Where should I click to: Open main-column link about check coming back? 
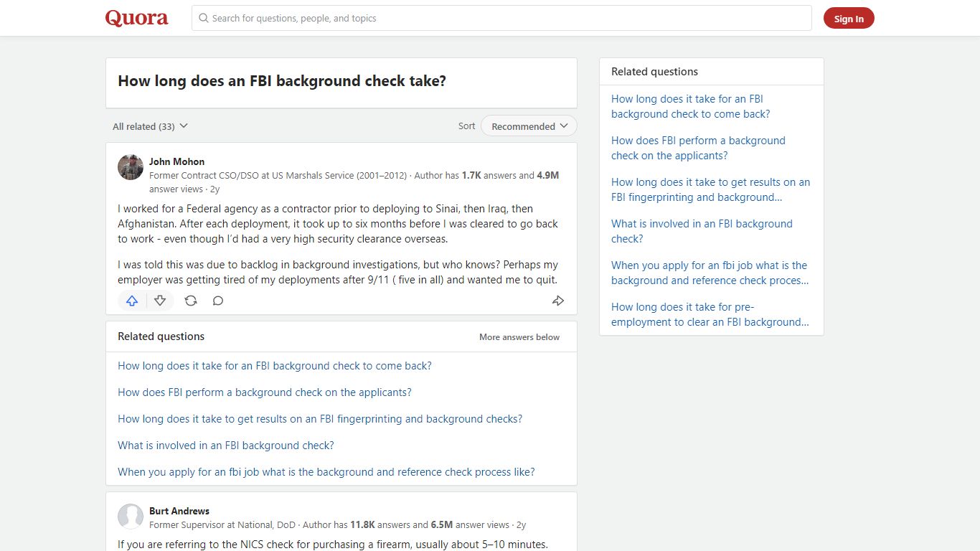(x=275, y=366)
